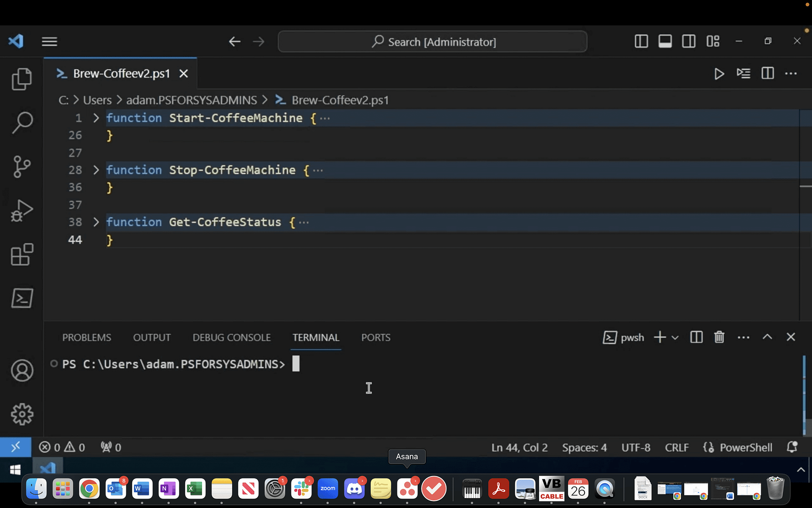
Task: Expand the Get-CoffeeStatus function fold
Action: [96, 222]
